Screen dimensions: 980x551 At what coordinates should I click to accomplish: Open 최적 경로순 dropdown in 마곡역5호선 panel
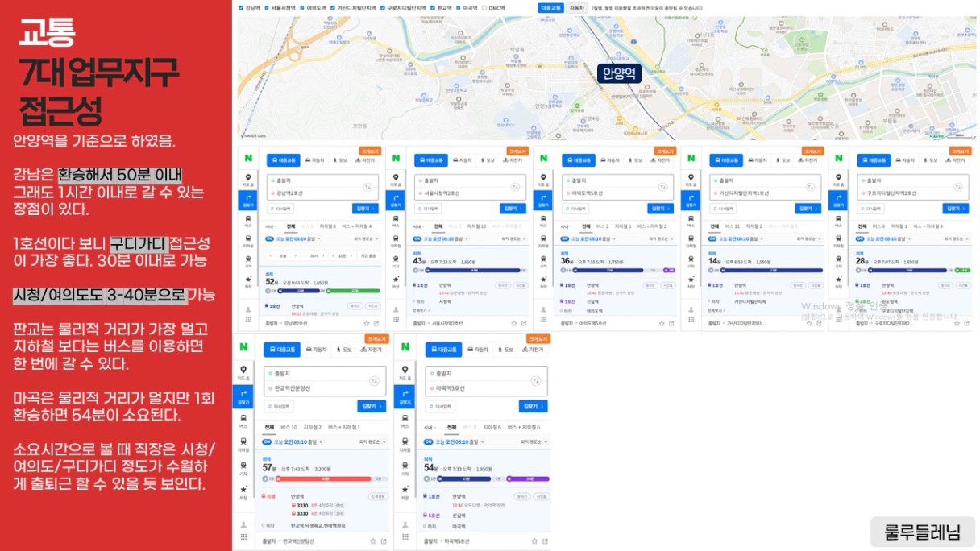[534, 441]
